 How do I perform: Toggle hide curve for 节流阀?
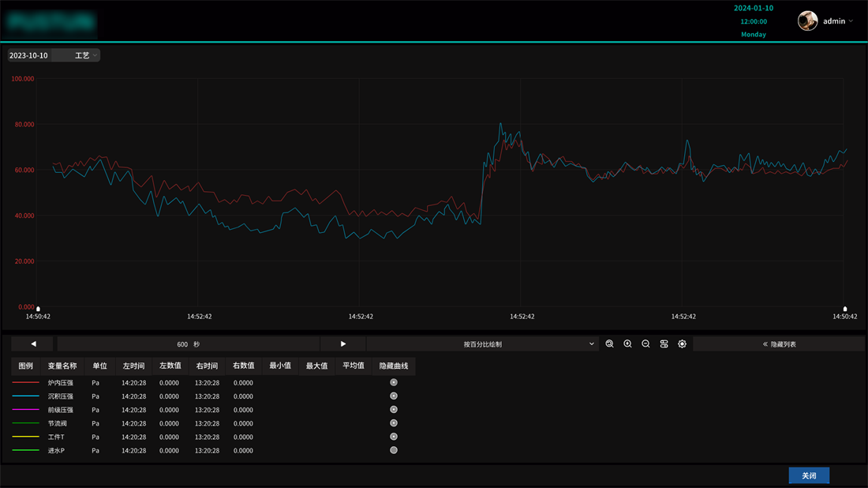pyautogui.click(x=394, y=423)
